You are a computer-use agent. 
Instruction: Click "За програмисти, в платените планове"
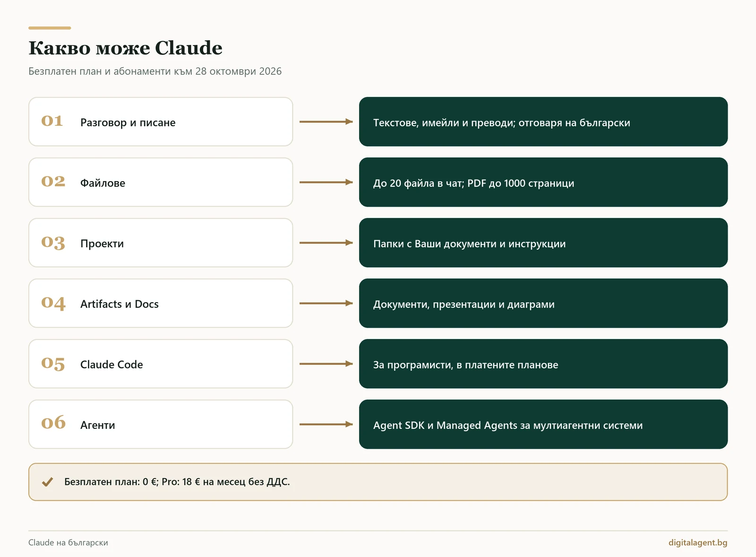coord(466,365)
